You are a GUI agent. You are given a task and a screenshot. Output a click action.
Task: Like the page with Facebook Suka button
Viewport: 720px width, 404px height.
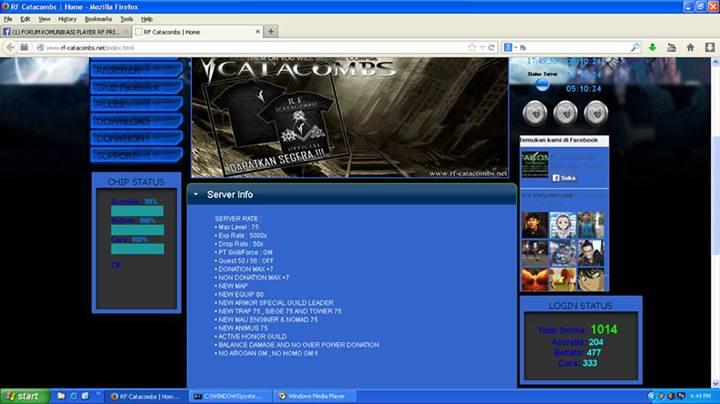(x=564, y=178)
